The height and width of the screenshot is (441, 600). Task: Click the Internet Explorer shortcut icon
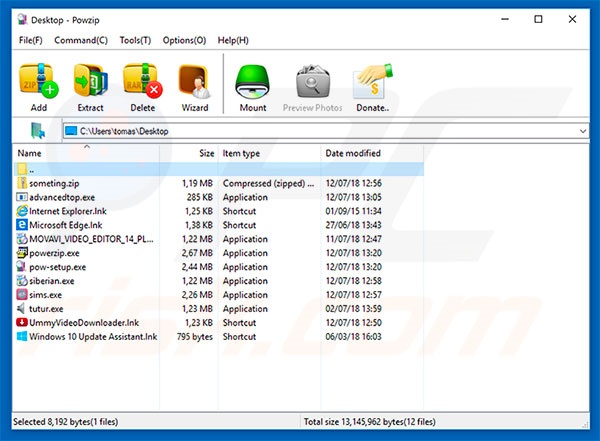tap(22, 211)
